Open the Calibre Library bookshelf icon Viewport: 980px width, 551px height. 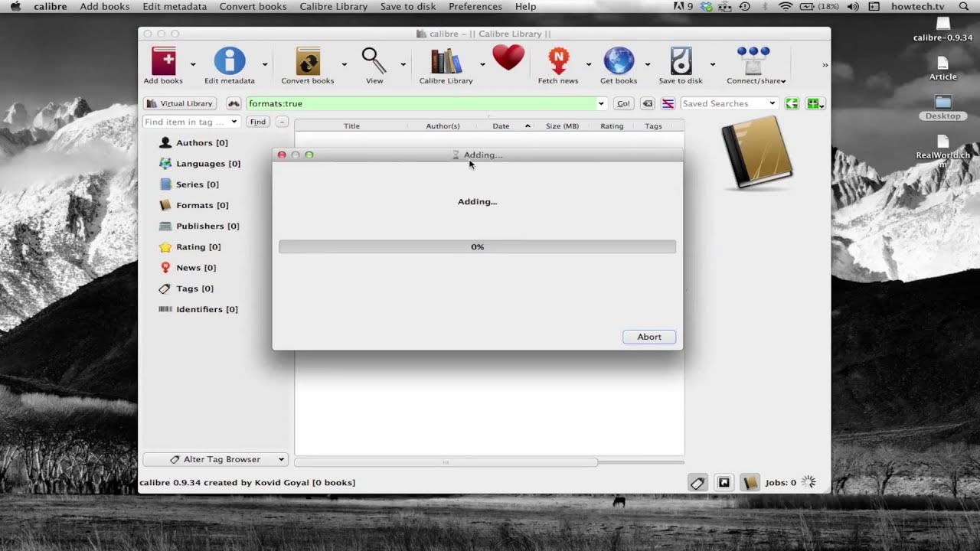[446, 60]
